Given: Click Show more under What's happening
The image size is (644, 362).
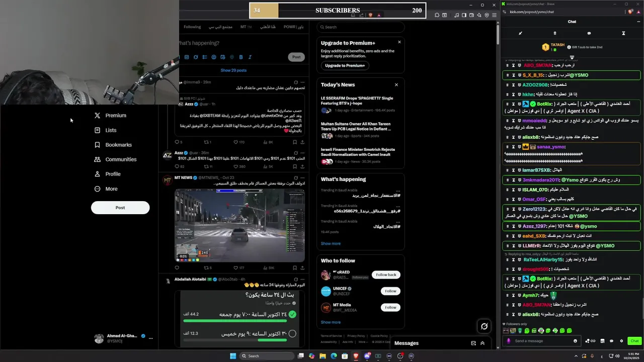Looking at the screenshot, I should [x=331, y=243].
